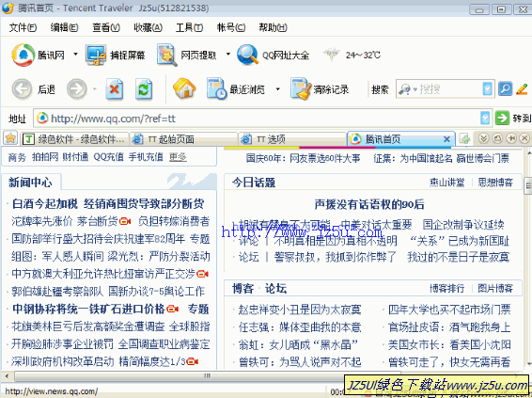
Task: Open the 新闻中心 section tab
Action: [x=30, y=183]
